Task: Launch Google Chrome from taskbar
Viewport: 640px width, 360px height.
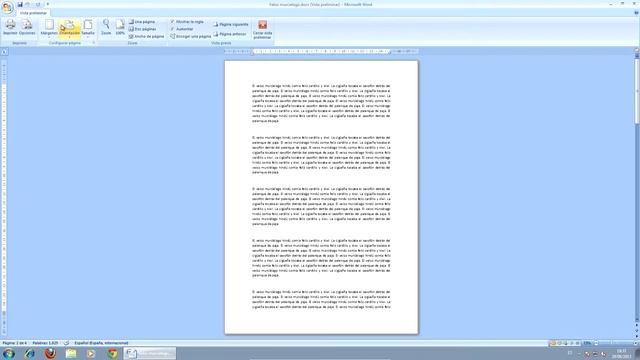Action: pyautogui.click(x=112, y=353)
